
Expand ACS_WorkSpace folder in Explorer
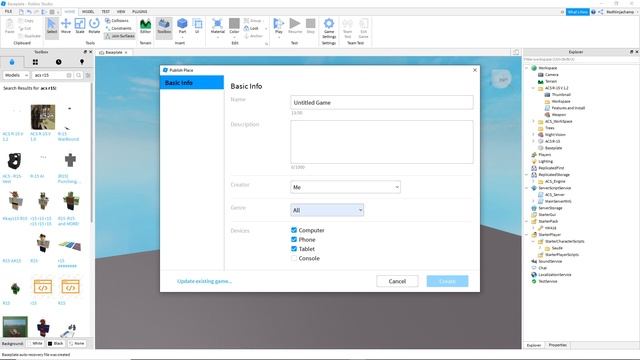pyautogui.click(x=533, y=121)
